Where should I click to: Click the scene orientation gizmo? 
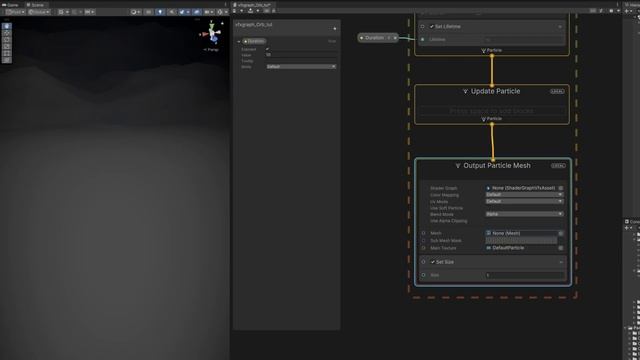tap(212, 33)
